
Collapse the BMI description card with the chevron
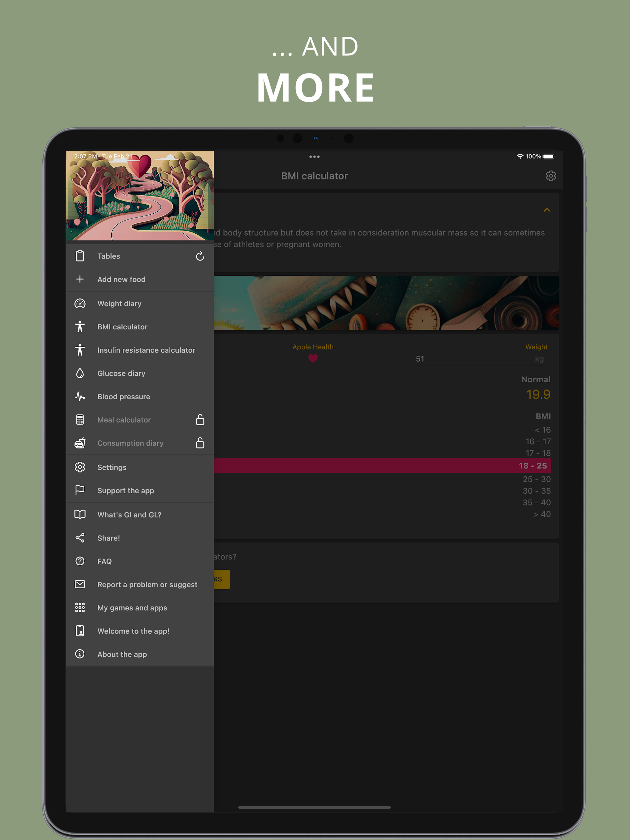coord(547,210)
